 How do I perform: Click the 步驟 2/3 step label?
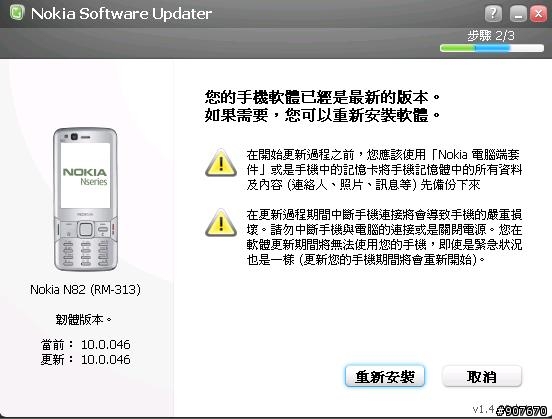click(x=491, y=36)
